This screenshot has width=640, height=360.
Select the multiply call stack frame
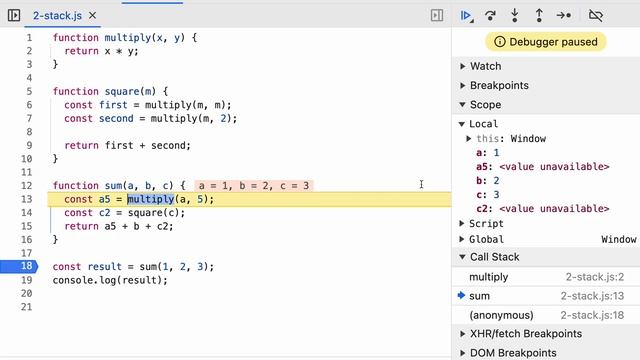click(546, 277)
